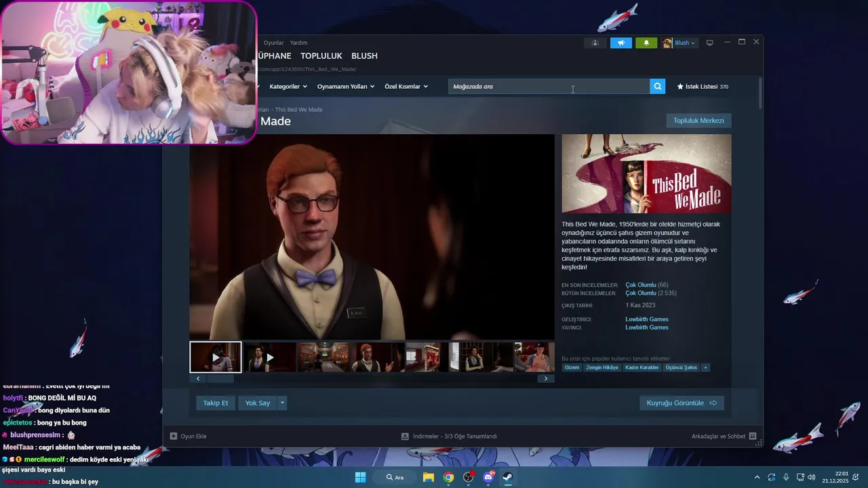
Task: Show hidden tray icons chevron
Action: (757, 477)
